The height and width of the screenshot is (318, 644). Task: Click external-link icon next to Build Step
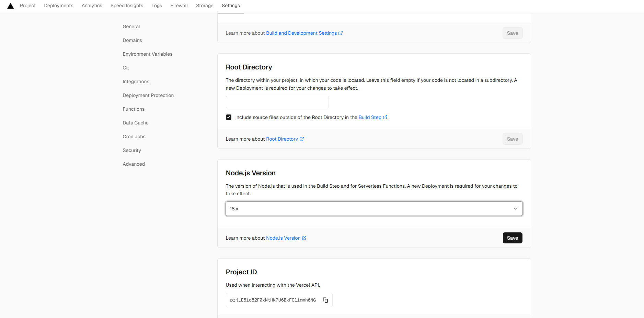point(385,117)
